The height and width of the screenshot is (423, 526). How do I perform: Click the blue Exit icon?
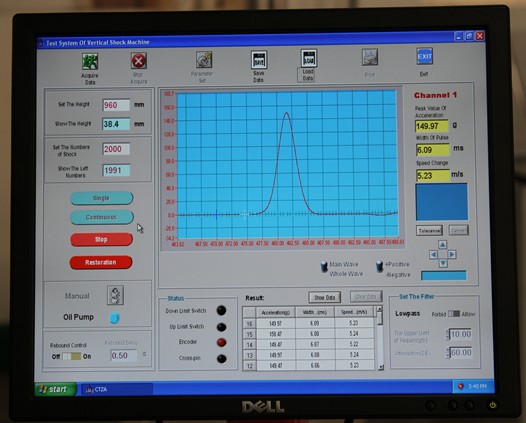point(424,56)
